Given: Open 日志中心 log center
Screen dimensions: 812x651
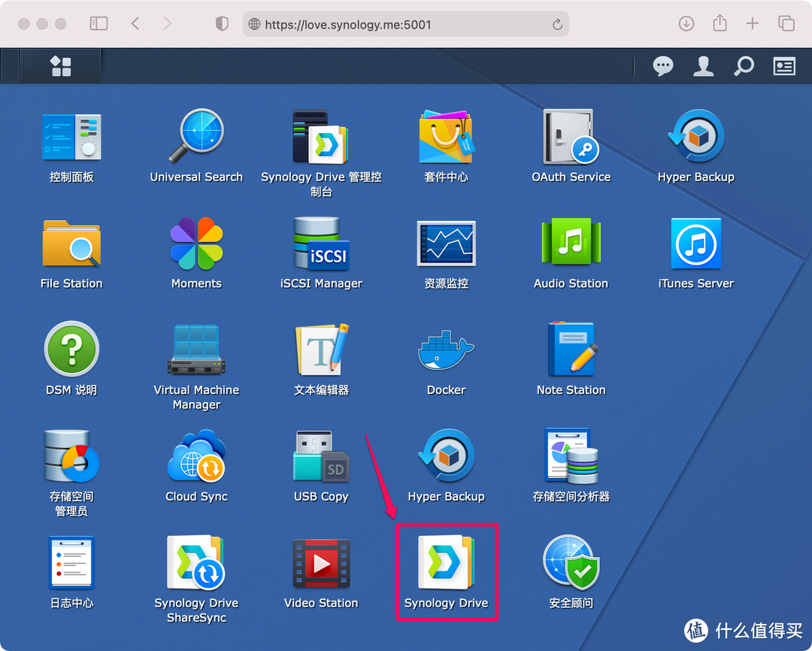Looking at the screenshot, I should [x=71, y=563].
